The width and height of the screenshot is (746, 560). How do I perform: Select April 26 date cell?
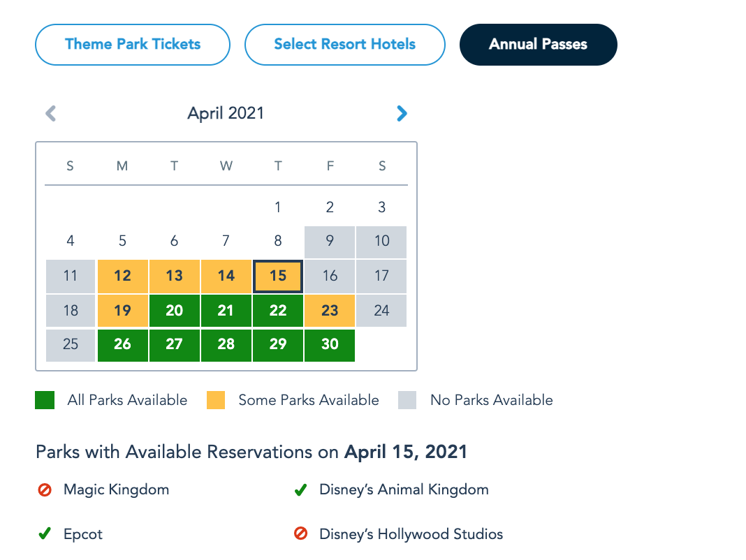(122, 345)
